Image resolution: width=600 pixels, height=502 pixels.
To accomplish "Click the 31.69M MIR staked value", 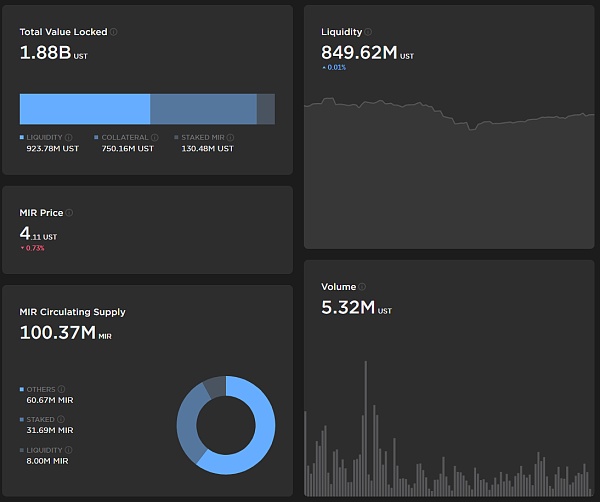I will [50, 430].
